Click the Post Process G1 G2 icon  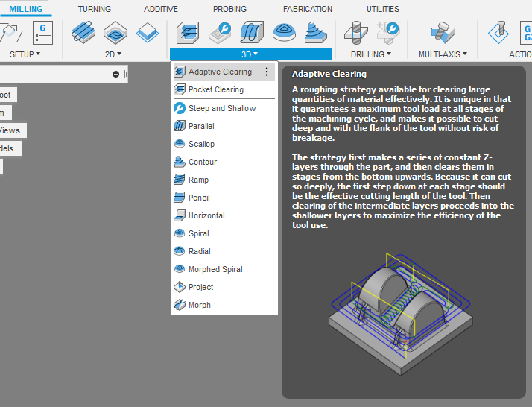click(x=526, y=33)
